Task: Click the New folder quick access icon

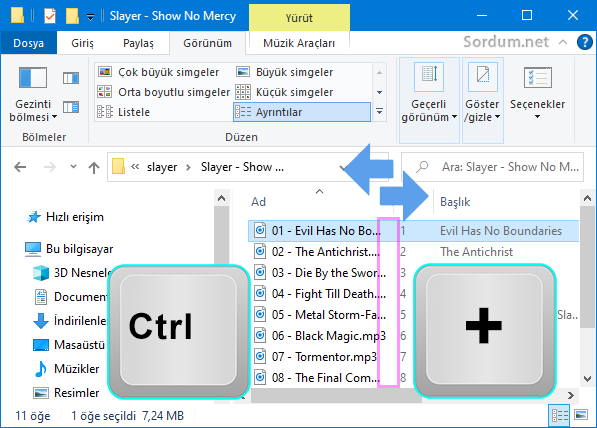Action: pyautogui.click(x=72, y=16)
